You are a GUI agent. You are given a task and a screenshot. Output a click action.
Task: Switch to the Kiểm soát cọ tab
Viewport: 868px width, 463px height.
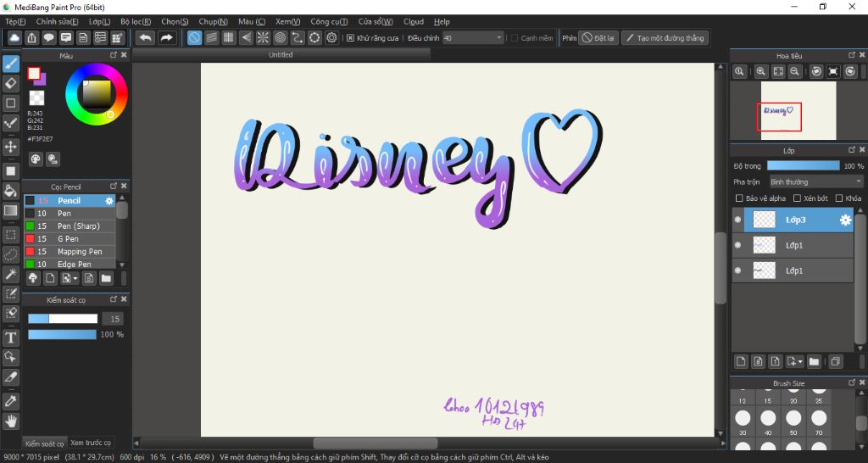44,443
